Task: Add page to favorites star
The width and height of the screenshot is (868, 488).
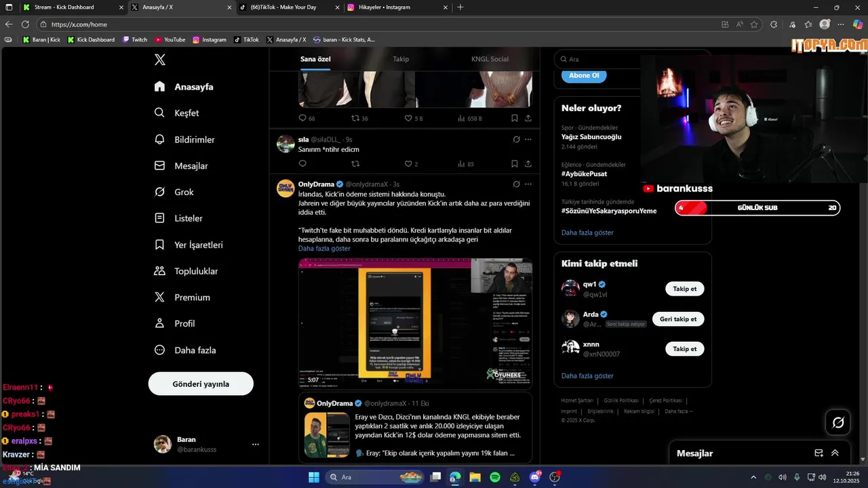Action: click(x=754, y=24)
